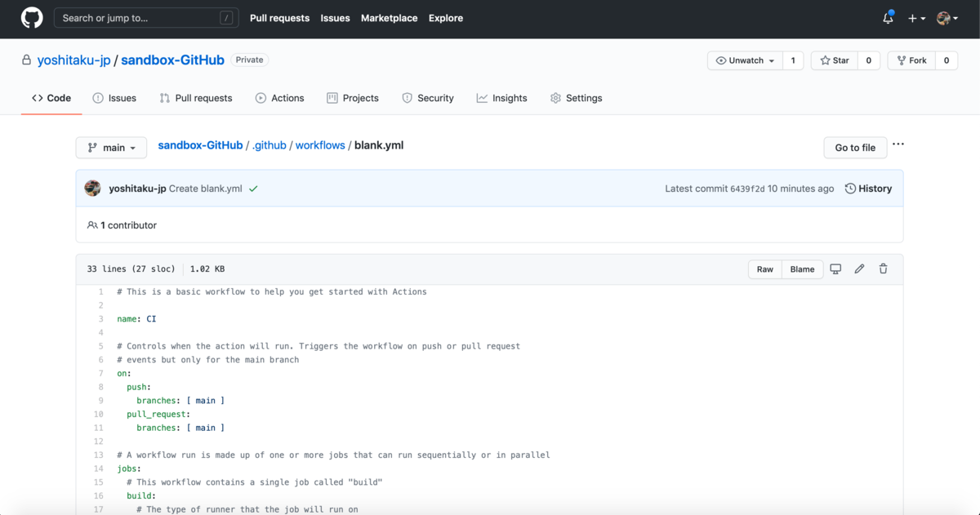Delete this file using trash icon
Viewport: 980px width, 515px height.
tap(883, 269)
